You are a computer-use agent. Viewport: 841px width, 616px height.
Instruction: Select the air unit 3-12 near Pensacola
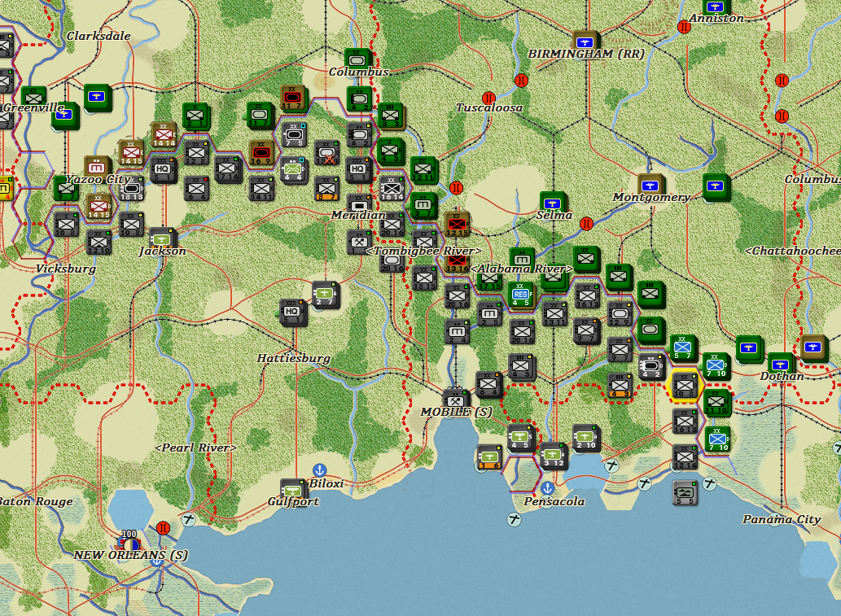553,457
